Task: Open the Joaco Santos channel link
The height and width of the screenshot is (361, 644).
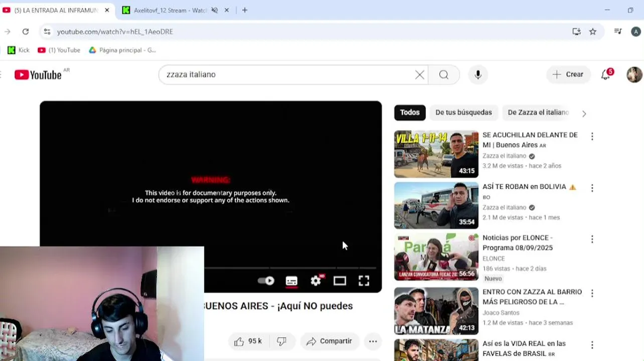Action: (x=501, y=312)
